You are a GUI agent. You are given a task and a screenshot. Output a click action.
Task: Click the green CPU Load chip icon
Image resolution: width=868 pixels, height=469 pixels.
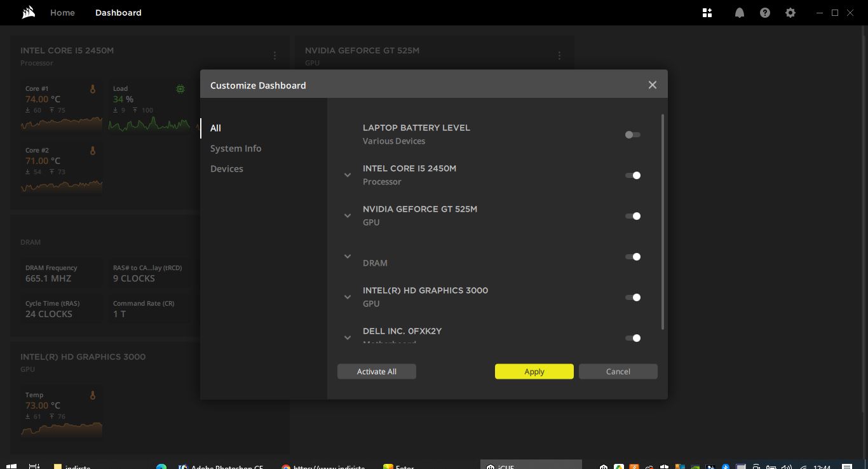tap(180, 90)
